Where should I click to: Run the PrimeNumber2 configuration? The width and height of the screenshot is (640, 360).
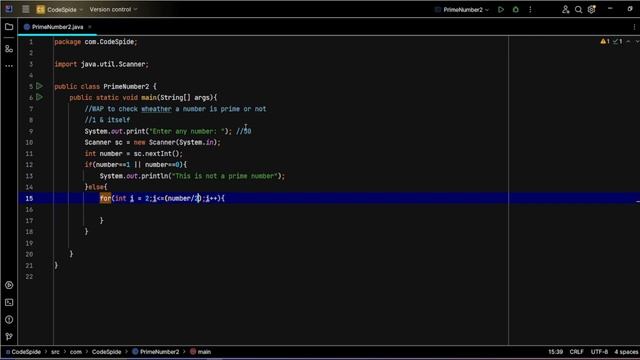[501, 9]
